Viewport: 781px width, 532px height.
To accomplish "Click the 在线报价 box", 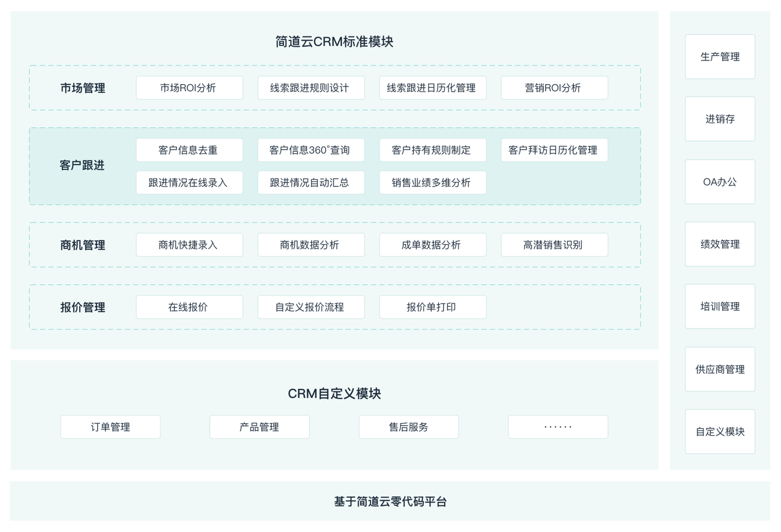I will pyautogui.click(x=189, y=307).
